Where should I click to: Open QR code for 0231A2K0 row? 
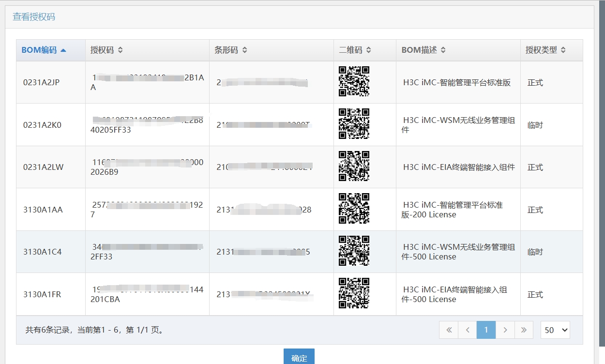[x=354, y=124]
